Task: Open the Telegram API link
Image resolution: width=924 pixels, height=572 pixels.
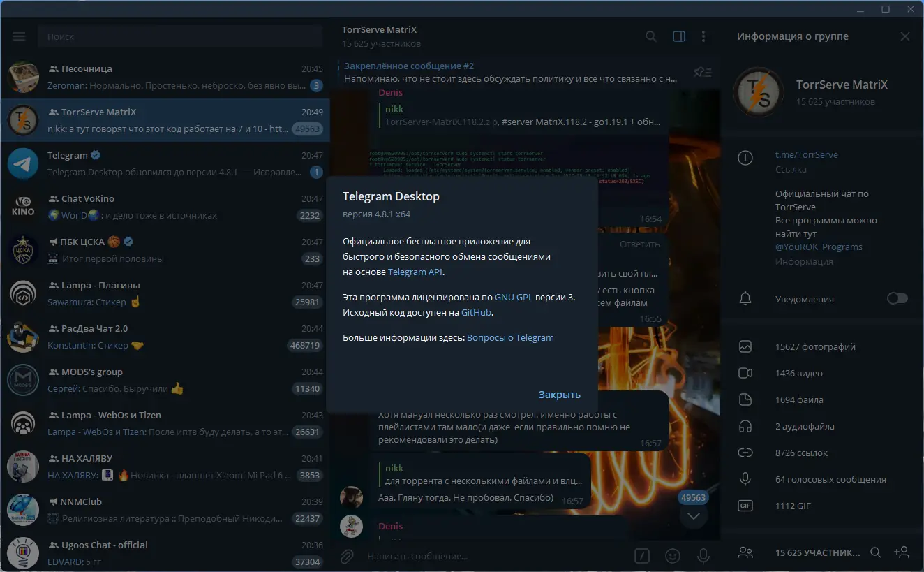Action: [x=415, y=272]
